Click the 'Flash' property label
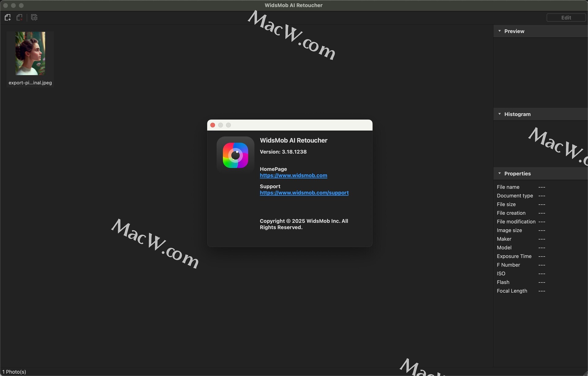The height and width of the screenshot is (376, 588). (503, 282)
